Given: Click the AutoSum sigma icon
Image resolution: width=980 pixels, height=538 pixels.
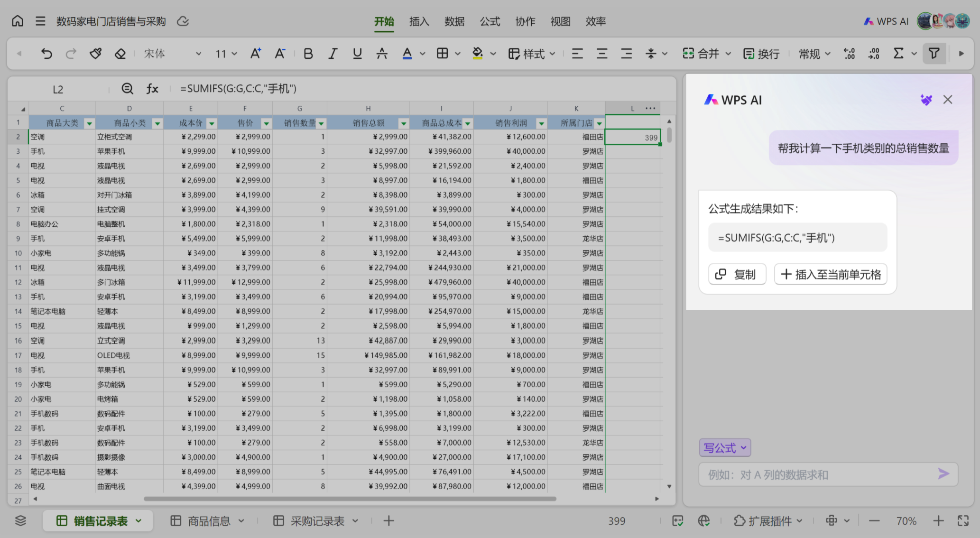Looking at the screenshot, I should point(898,54).
